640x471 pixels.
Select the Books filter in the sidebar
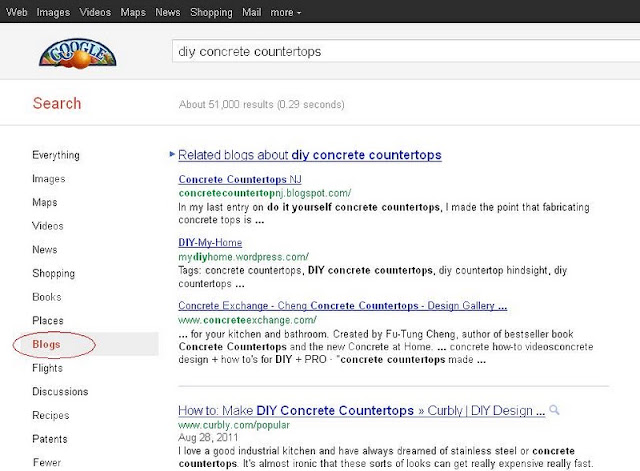pos(47,297)
